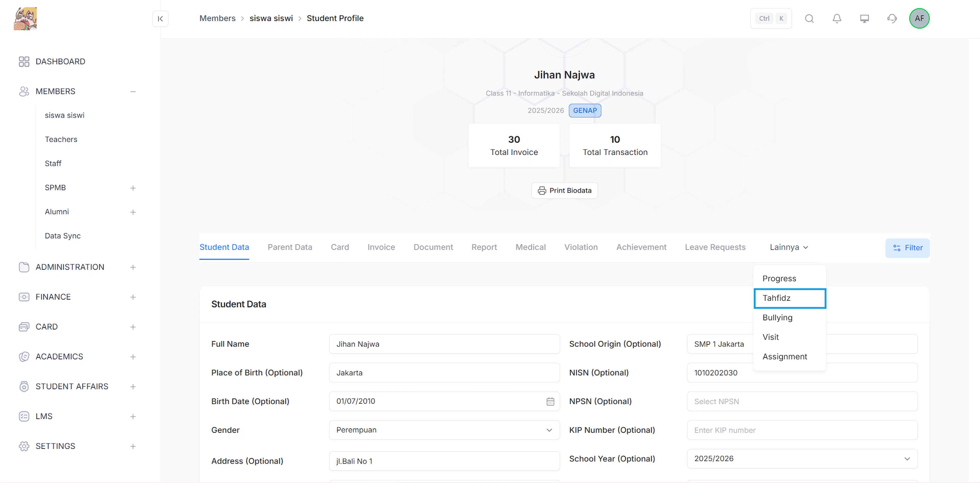The image size is (980, 483).
Task: Click the Card icon in sidebar
Action: 24,327
